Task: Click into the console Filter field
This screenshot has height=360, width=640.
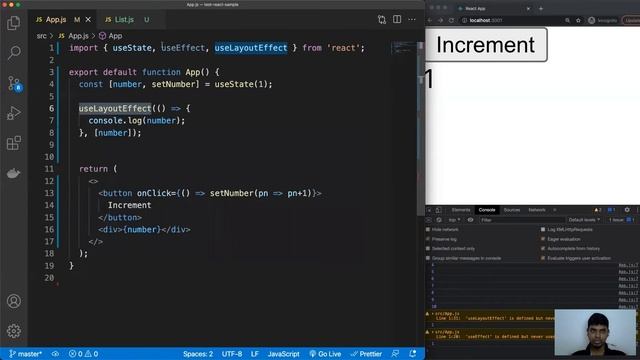Action: coord(521,220)
